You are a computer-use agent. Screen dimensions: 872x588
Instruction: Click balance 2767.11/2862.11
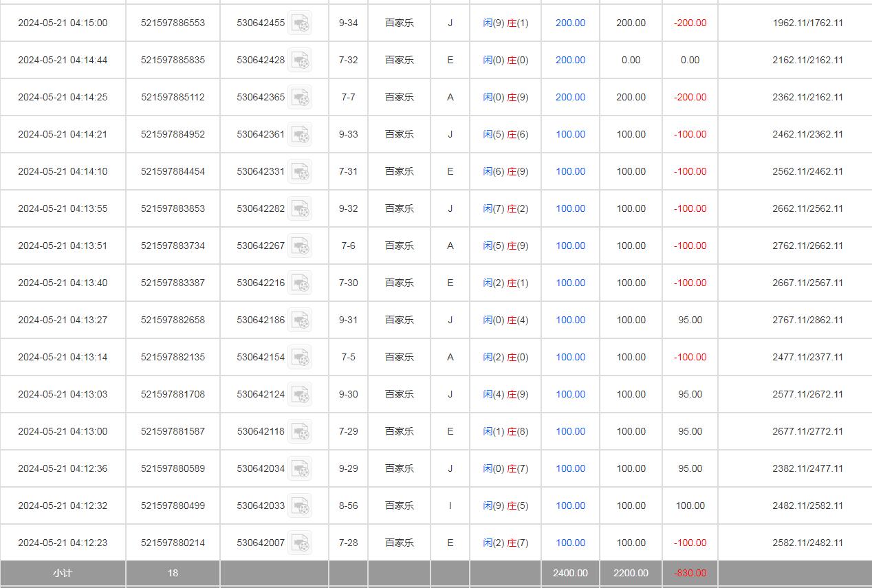tap(807, 320)
